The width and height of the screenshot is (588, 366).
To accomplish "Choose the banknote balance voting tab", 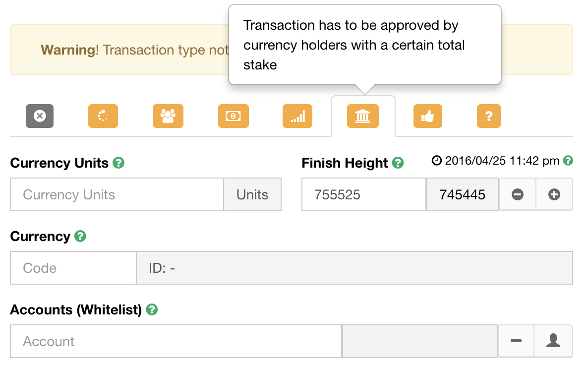I will [x=233, y=116].
